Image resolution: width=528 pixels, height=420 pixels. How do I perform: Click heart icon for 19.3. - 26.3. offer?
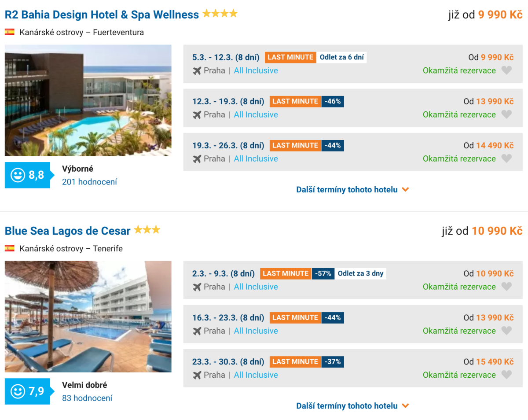pyautogui.click(x=506, y=158)
